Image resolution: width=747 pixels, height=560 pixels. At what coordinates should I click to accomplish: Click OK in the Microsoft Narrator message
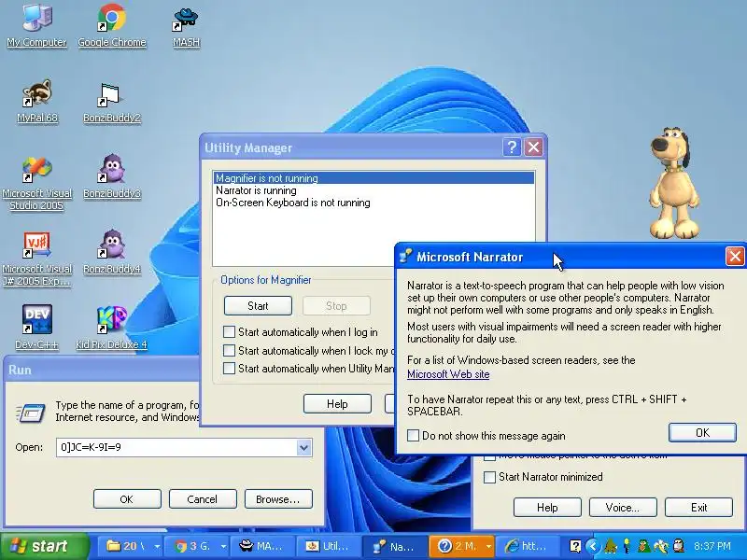[x=702, y=432]
